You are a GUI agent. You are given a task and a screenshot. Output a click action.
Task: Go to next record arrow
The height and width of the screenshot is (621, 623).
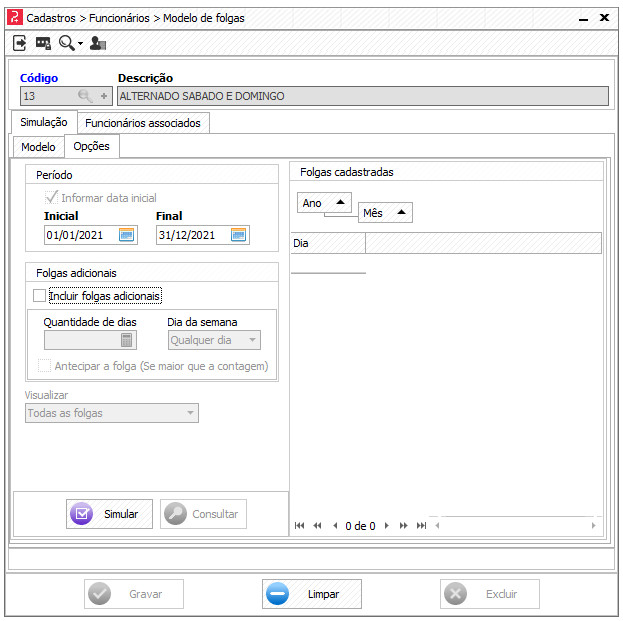(387, 526)
